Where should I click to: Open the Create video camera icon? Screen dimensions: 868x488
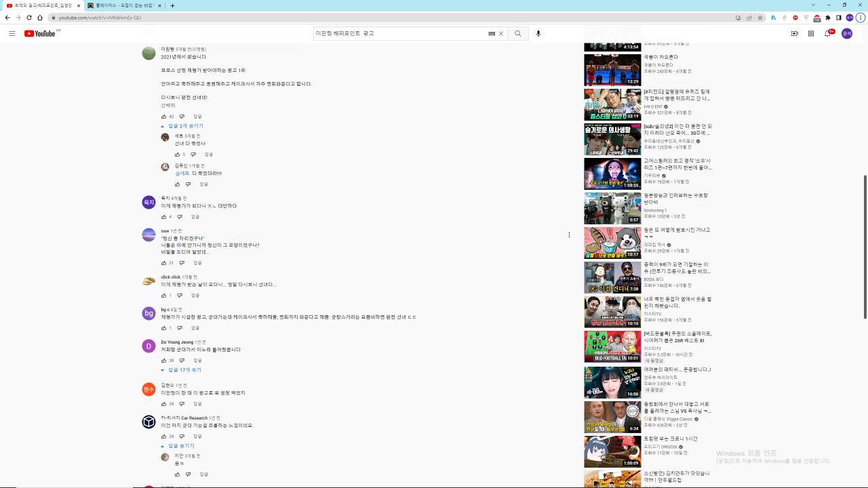(x=795, y=33)
